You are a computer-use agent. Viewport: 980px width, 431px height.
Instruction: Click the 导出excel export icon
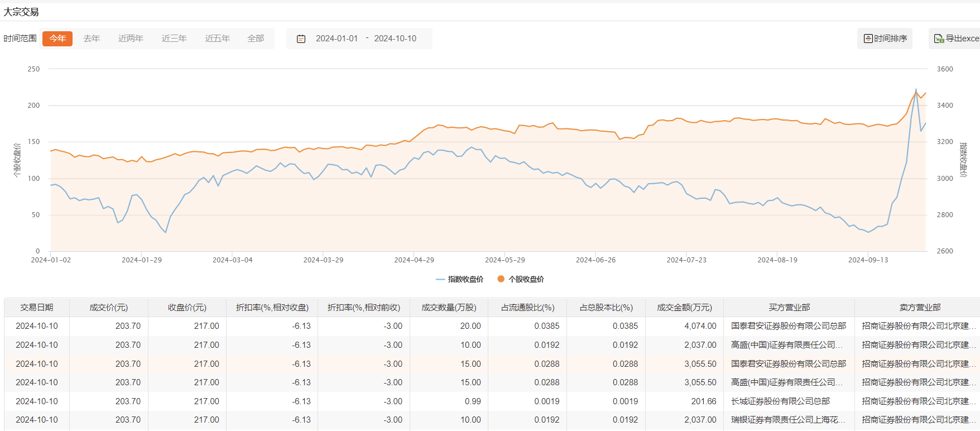(x=939, y=39)
